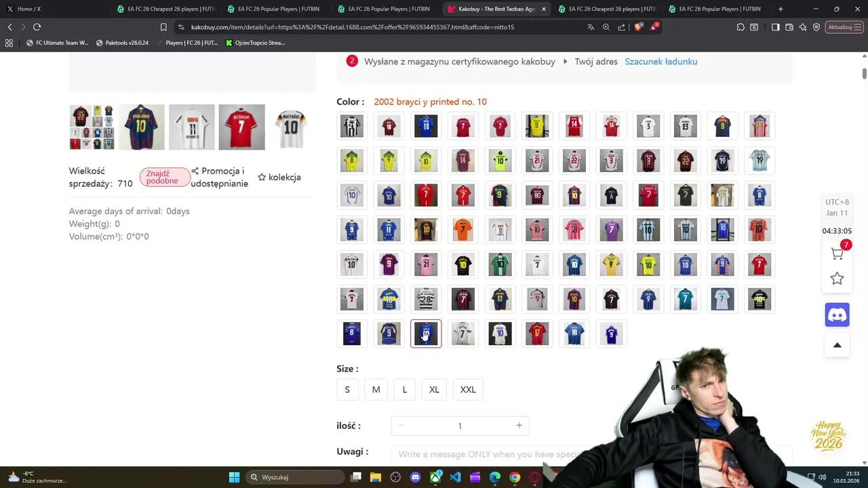Select size XL

pyautogui.click(x=434, y=390)
